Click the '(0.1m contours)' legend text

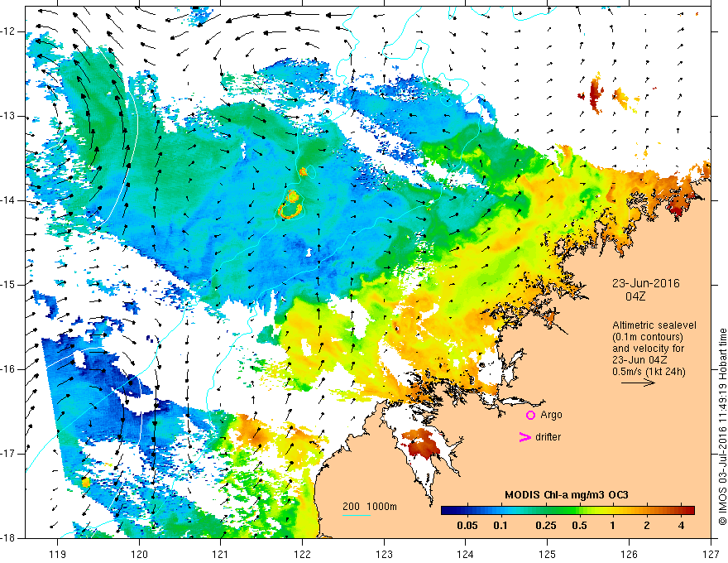point(648,337)
